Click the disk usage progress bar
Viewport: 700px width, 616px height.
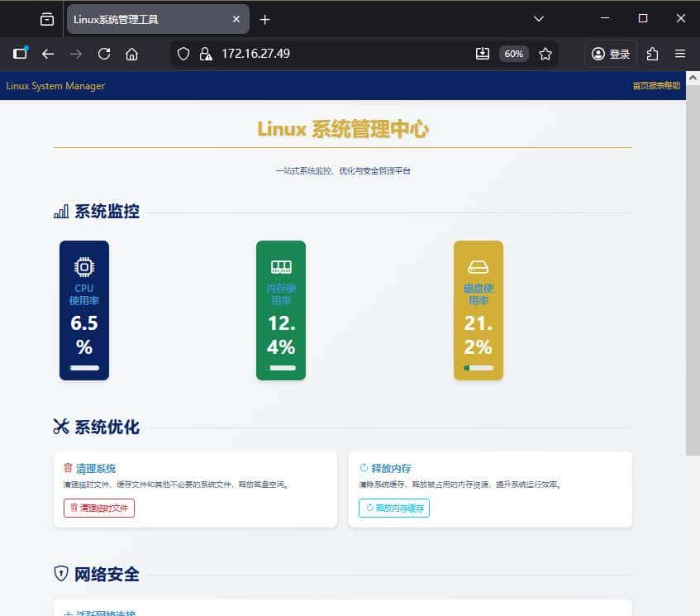478,369
